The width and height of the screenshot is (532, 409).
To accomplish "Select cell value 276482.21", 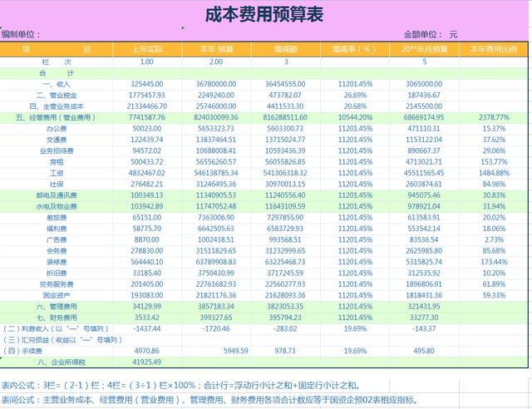I will (x=147, y=185).
